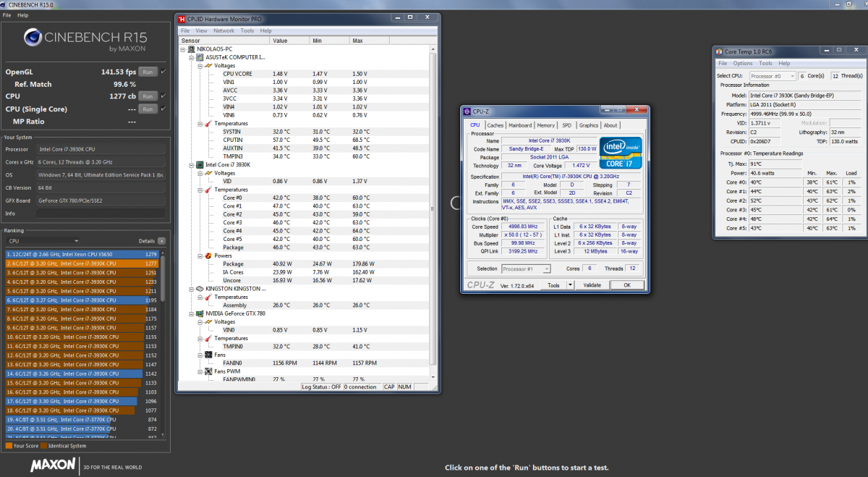This screenshot has height=477, width=868.
Task: Show ranking Details in Cinebench
Action: [x=161, y=241]
